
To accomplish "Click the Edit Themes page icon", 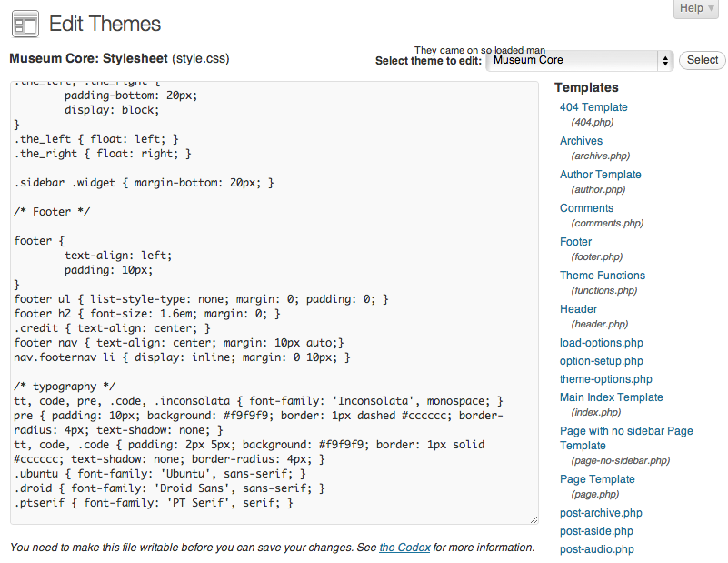I will click(x=25, y=25).
